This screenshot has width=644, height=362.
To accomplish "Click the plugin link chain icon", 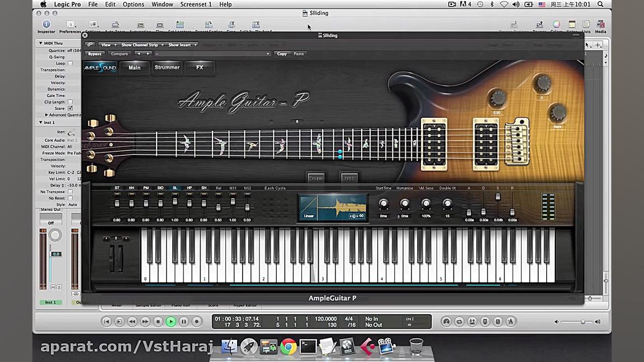I will click(x=90, y=45).
